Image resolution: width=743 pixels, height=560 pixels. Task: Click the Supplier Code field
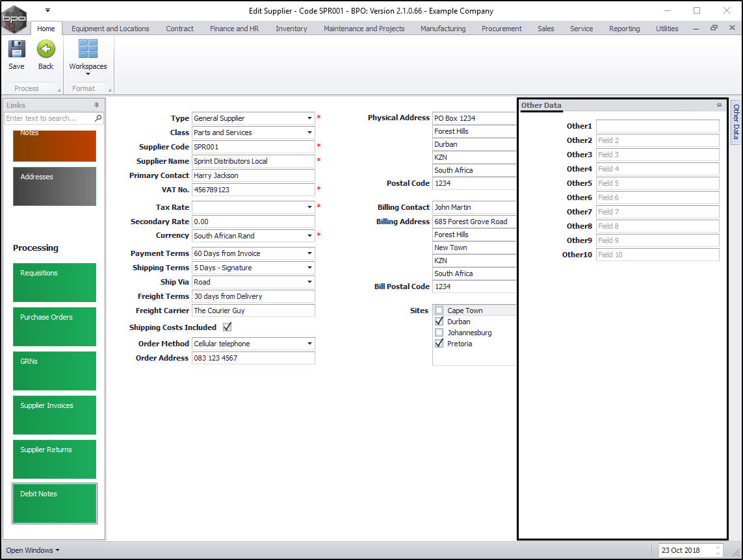pyautogui.click(x=253, y=147)
